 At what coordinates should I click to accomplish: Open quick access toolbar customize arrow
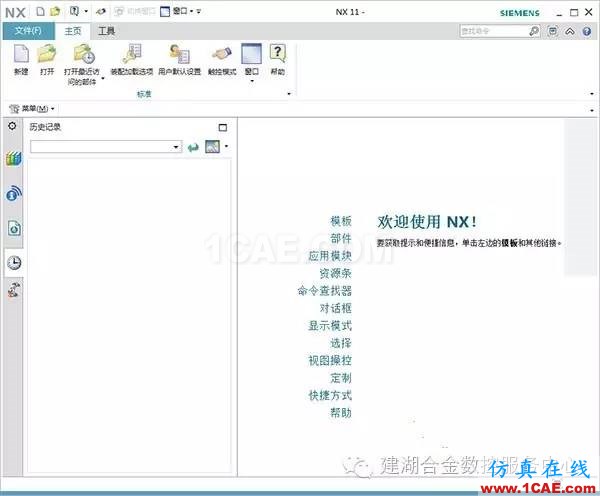(199, 11)
